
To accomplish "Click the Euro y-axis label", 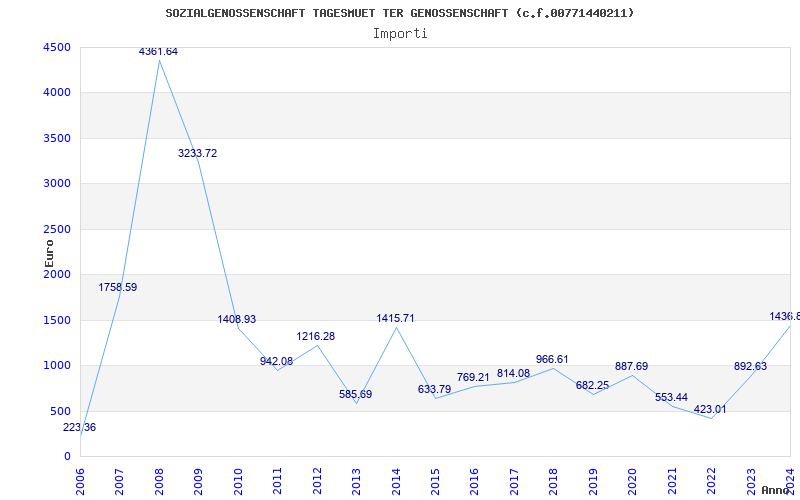I will (x=49, y=254).
